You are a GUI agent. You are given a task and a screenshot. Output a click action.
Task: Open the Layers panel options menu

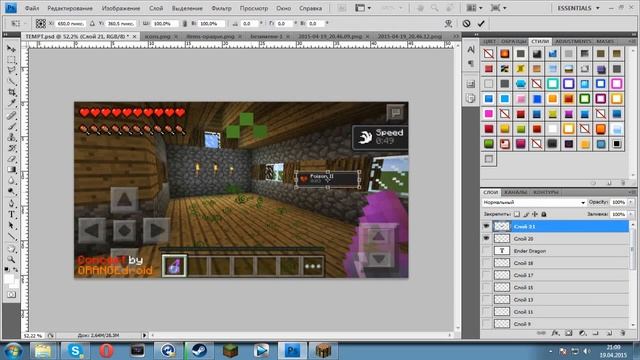tap(632, 192)
